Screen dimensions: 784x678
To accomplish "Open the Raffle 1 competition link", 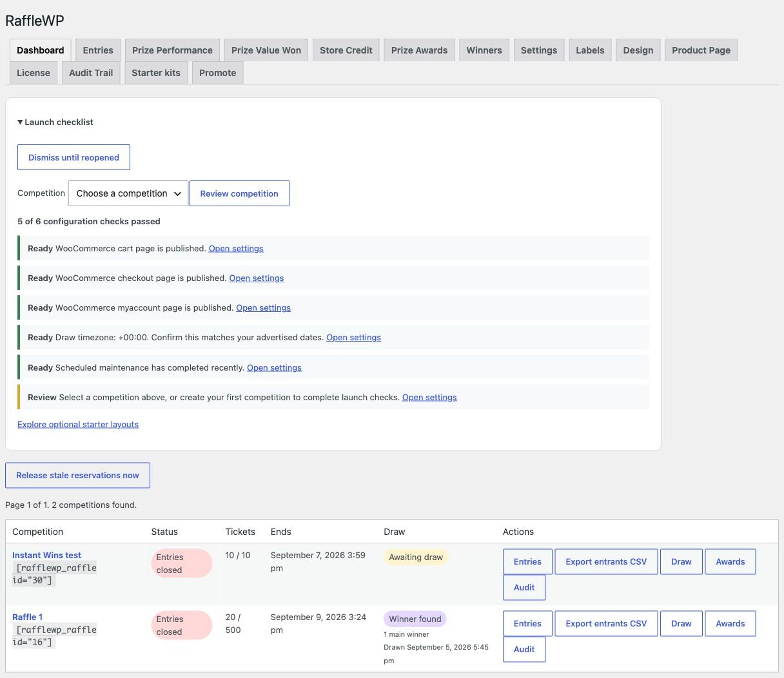I will click(27, 617).
